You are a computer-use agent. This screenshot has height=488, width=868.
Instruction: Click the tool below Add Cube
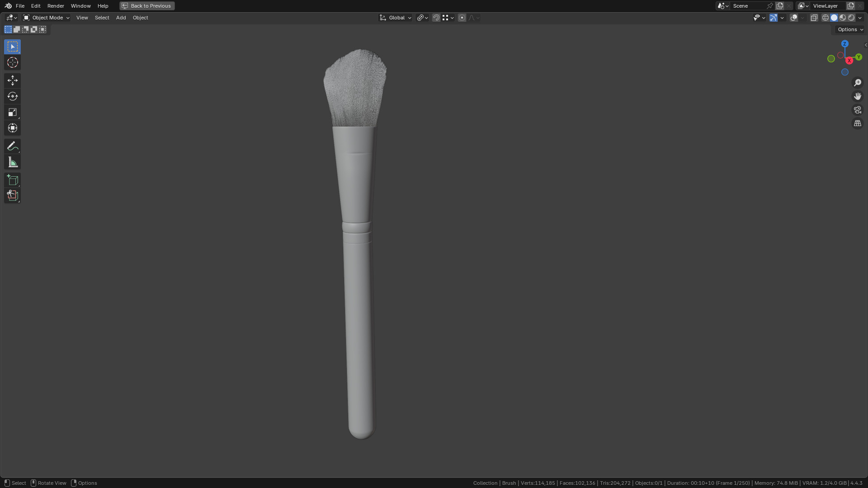click(x=12, y=196)
